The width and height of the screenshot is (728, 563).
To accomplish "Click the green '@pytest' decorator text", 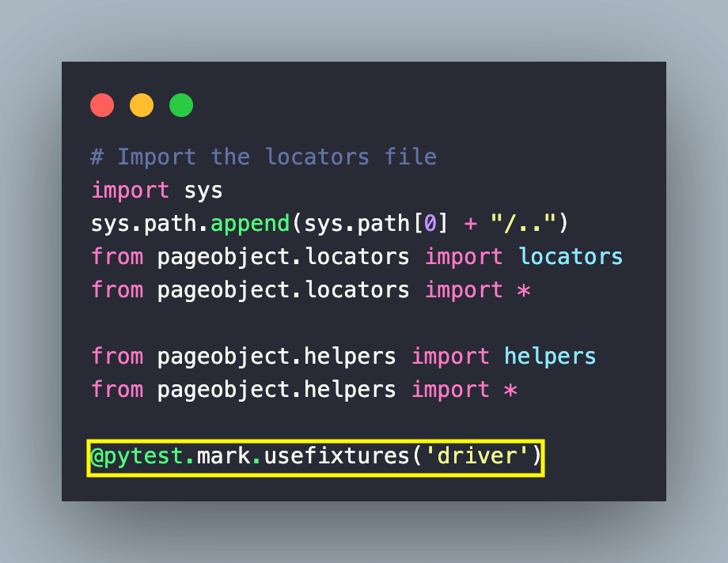I will point(137,457).
